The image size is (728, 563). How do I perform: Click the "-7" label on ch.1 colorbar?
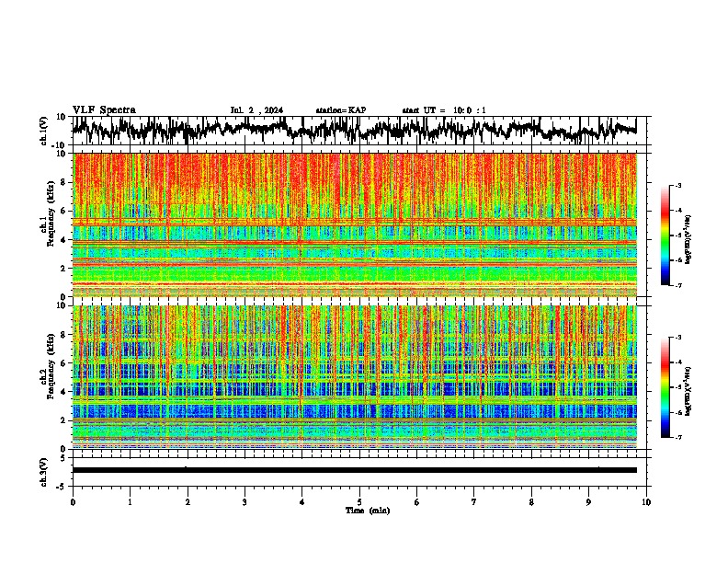coord(677,285)
